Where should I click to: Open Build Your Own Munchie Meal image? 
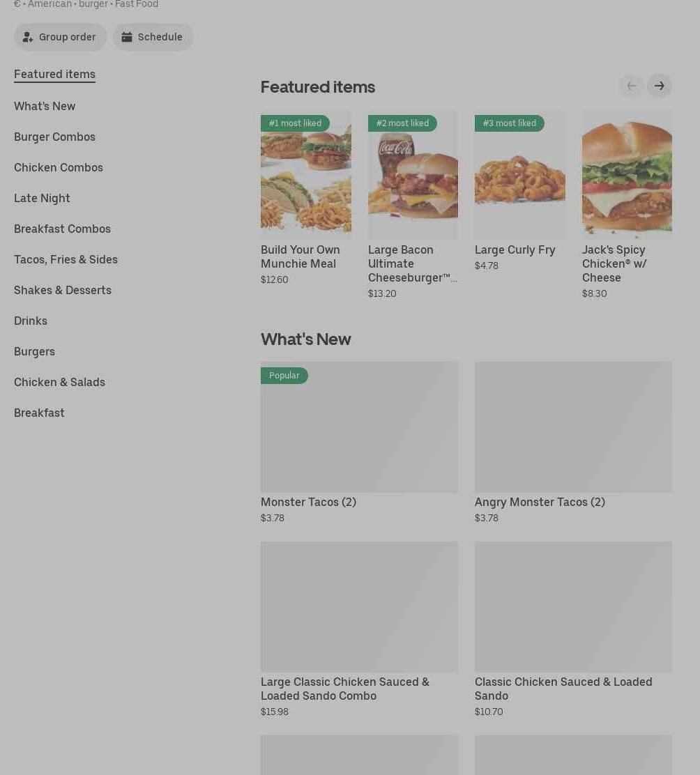click(x=306, y=174)
